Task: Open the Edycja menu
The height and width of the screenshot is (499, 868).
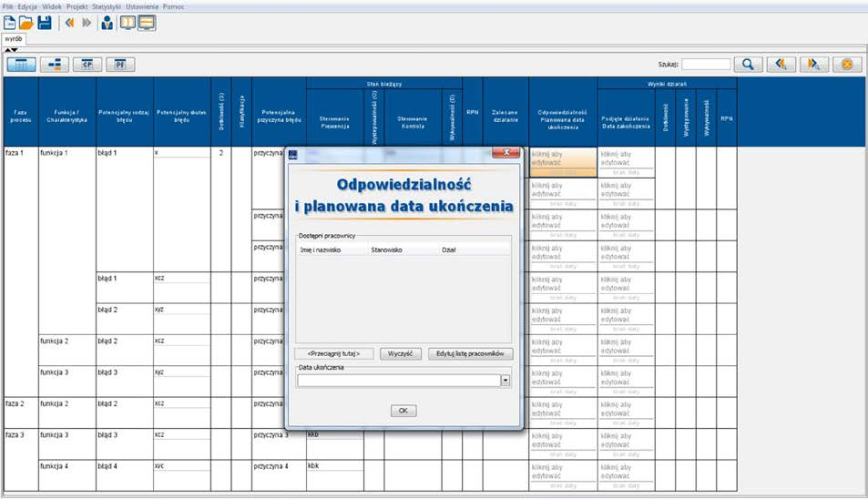Action: click(27, 6)
